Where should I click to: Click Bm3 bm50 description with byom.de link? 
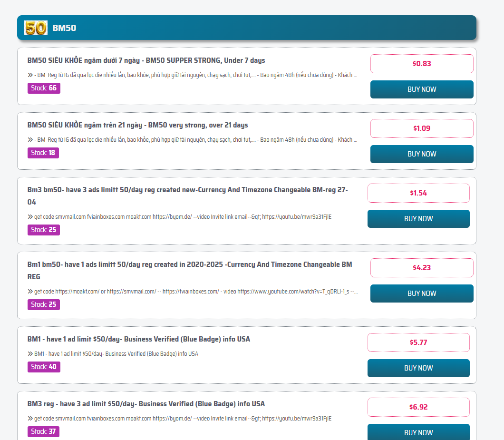[x=179, y=217]
